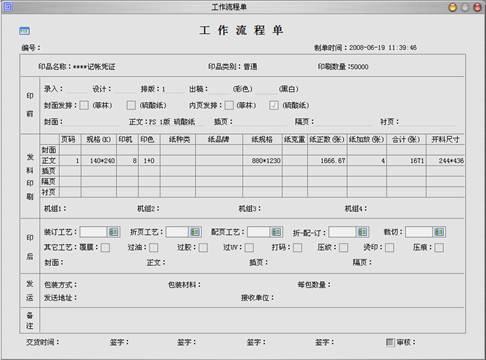Click the 交货时间 label
486x360 pixels.
coord(43,342)
